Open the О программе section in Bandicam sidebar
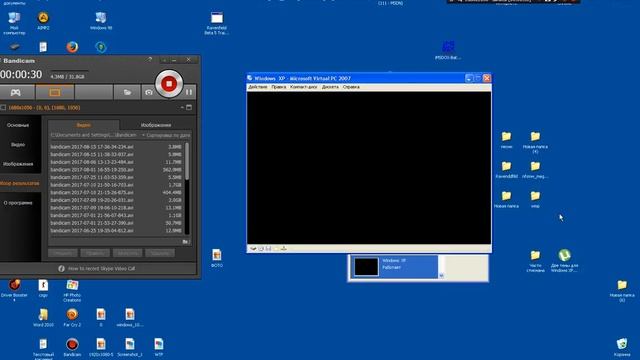640x360 pixels. 18,203
